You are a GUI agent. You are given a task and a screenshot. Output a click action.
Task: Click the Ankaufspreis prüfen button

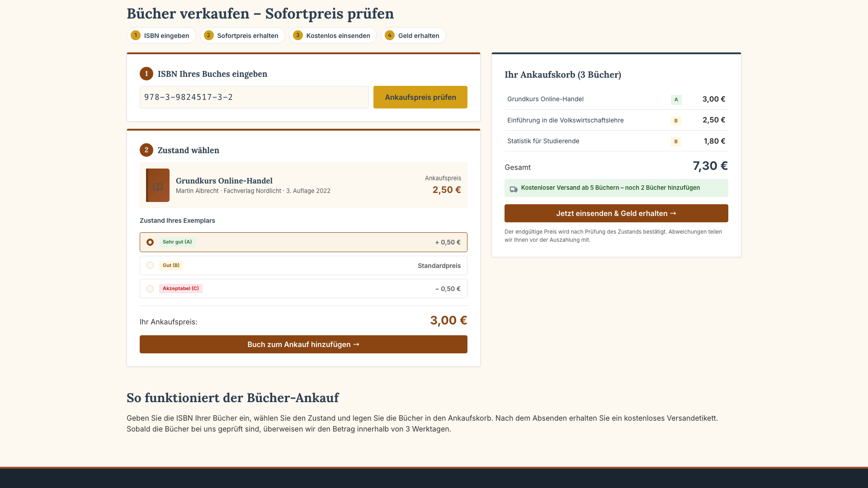(420, 97)
